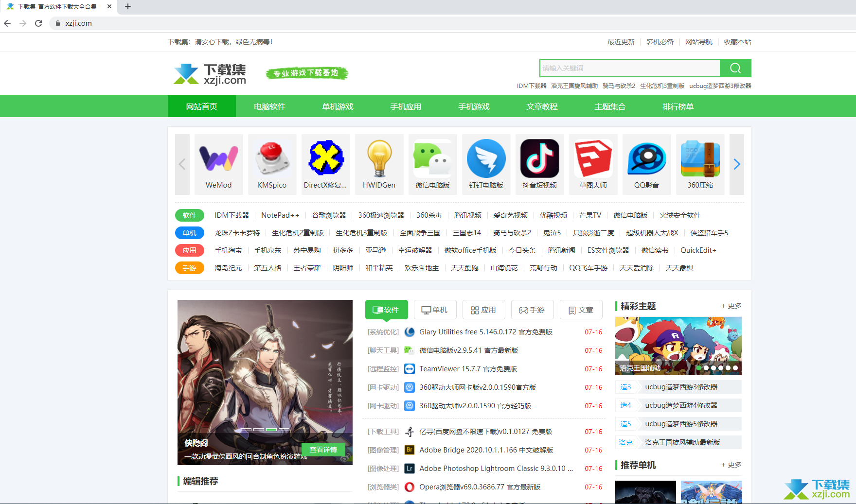Switch to the 应用 list tab

point(484,310)
